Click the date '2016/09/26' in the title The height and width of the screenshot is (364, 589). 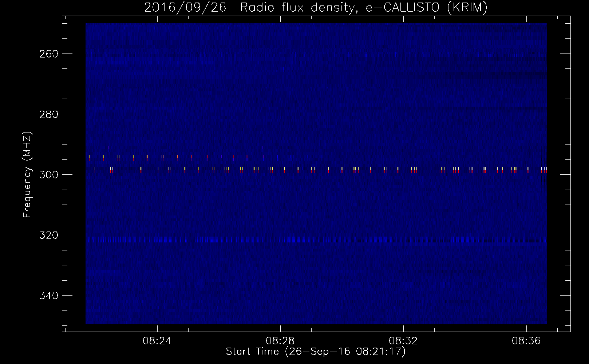point(185,7)
